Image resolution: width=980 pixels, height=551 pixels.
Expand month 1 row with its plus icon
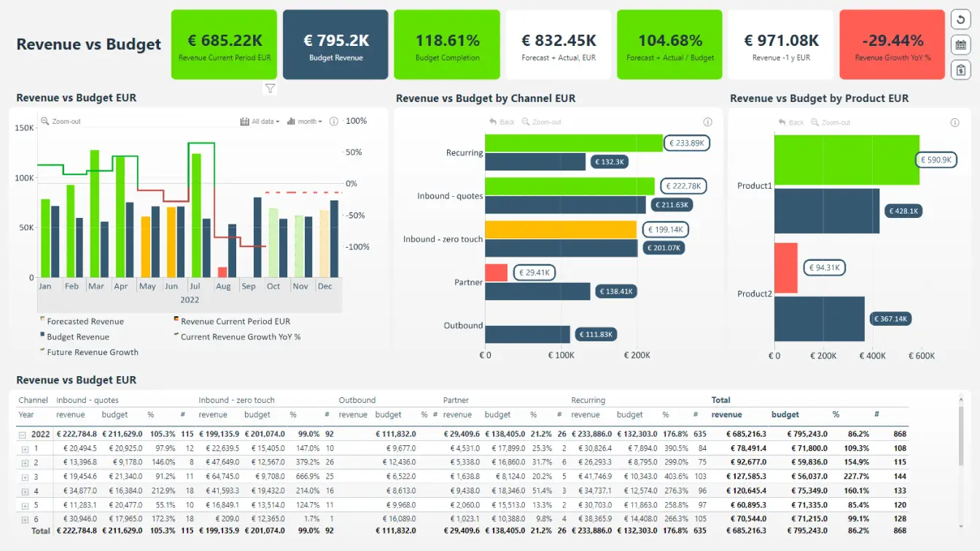(24, 448)
